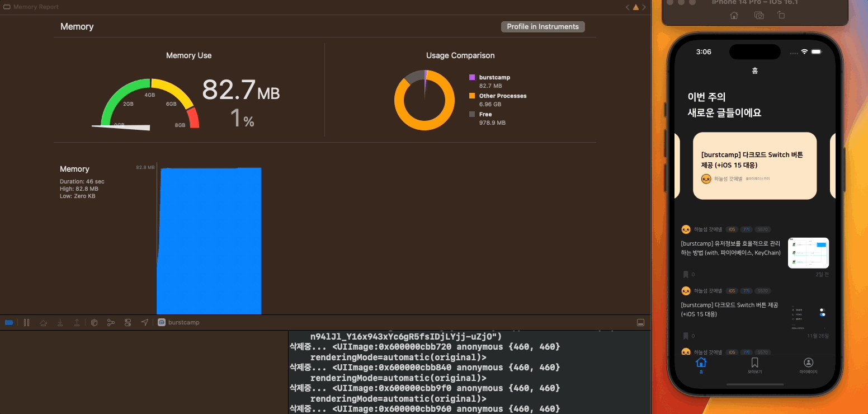
Task: Click the '11월 26일' date label
Action: coord(818,336)
